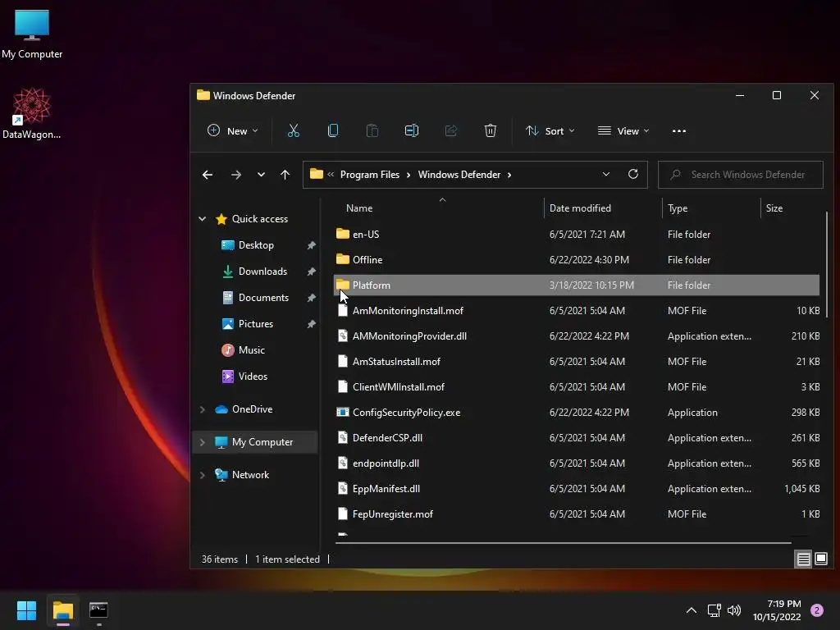Open volume speaker tray icon
The width and height of the screenshot is (840, 630).
point(734,610)
